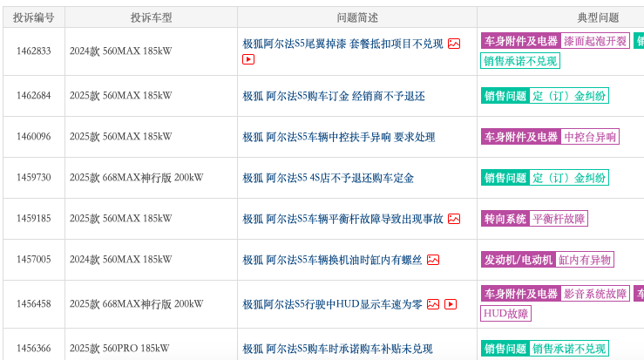Select 缸内有异物 tag

point(585,260)
